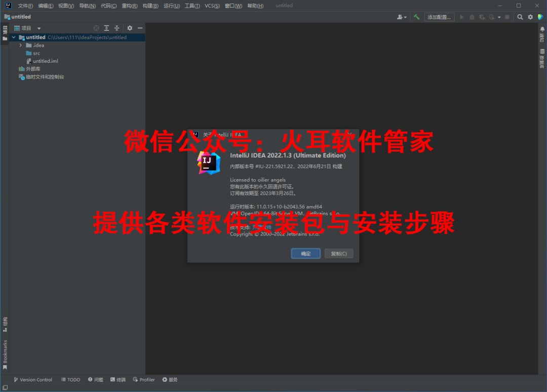Image resolution: width=547 pixels, height=392 pixels.
Task: Click the 确定 button in the About dialog
Action: (305, 253)
